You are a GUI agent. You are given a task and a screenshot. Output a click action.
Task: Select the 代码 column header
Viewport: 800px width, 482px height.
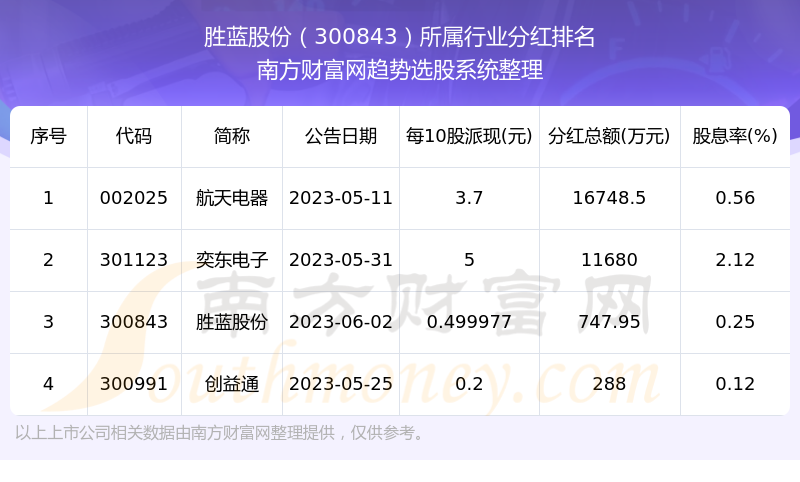pos(134,136)
